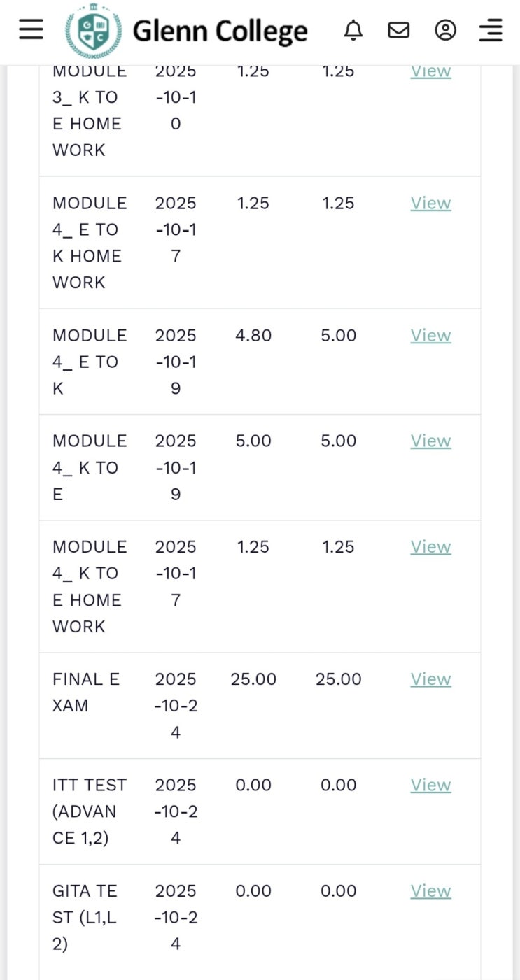The image size is (520, 980).
Task: Open the notifications bell
Action: coord(353,30)
